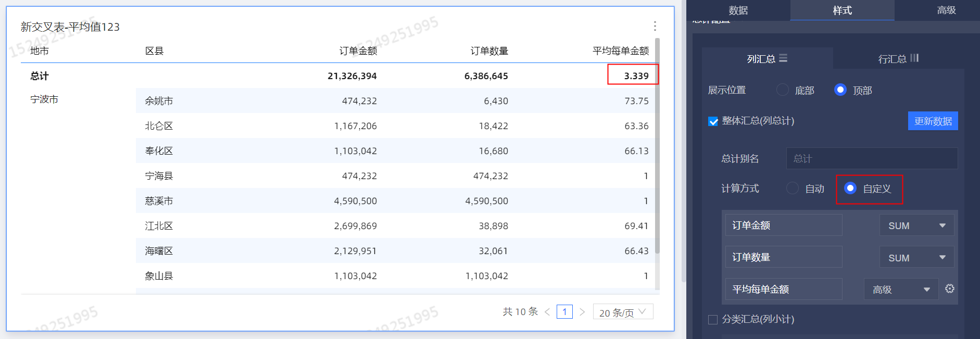This screenshot has width=980, height=339.
Task: Select 底部 display position
Action: click(783, 90)
